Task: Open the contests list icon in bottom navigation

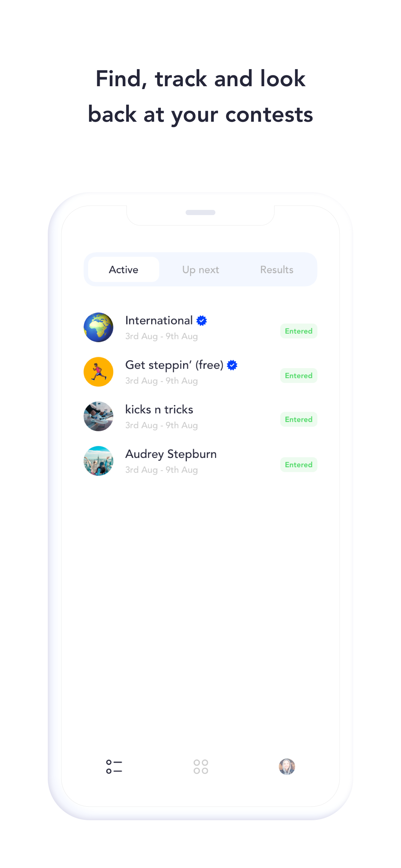Action: click(114, 767)
